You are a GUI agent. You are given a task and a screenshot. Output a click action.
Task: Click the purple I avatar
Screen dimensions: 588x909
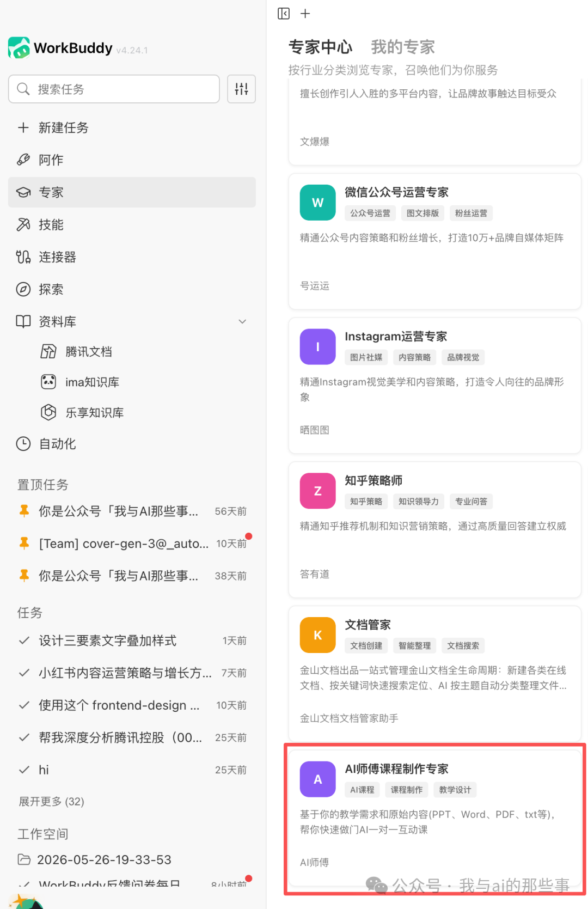pyautogui.click(x=318, y=347)
